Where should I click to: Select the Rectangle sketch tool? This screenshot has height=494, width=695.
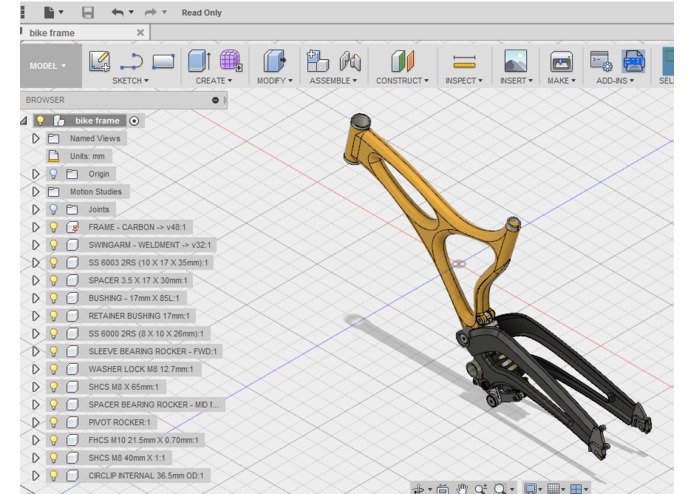click(x=163, y=62)
